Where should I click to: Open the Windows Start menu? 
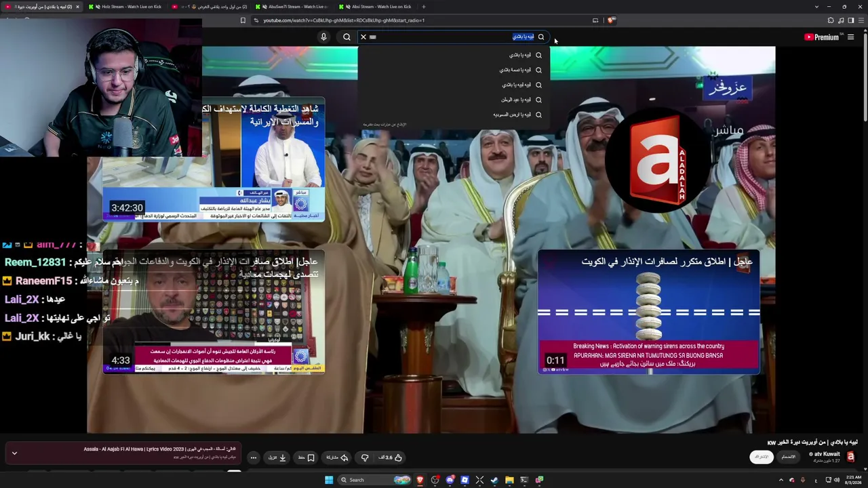(329, 480)
